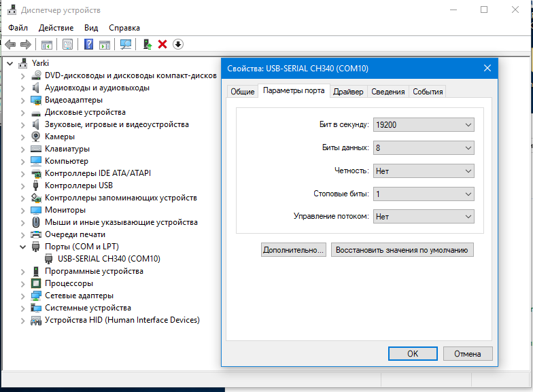Click the Аудиовходы speaker icon
Image resolution: width=533 pixels, height=392 pixels.
coord(35,88)
